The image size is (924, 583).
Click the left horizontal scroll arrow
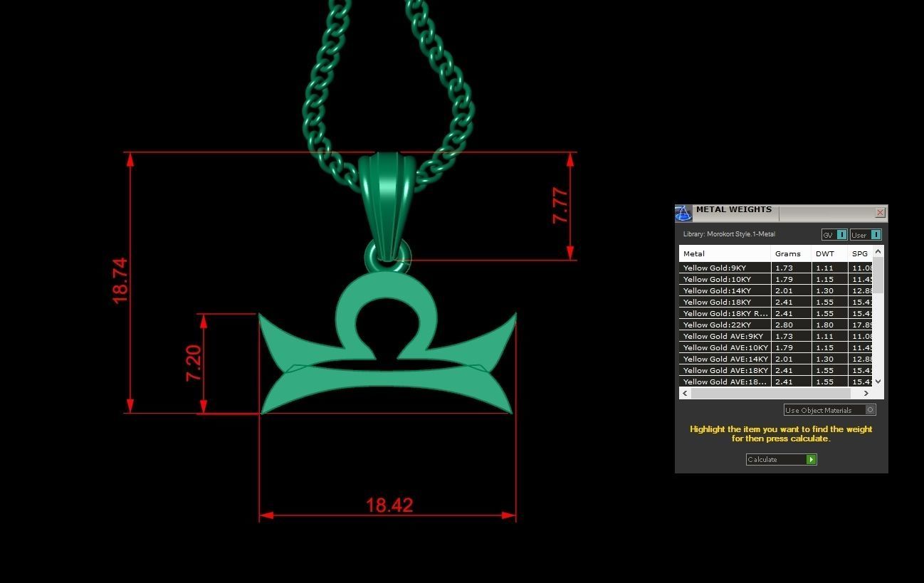pos(685,393)
